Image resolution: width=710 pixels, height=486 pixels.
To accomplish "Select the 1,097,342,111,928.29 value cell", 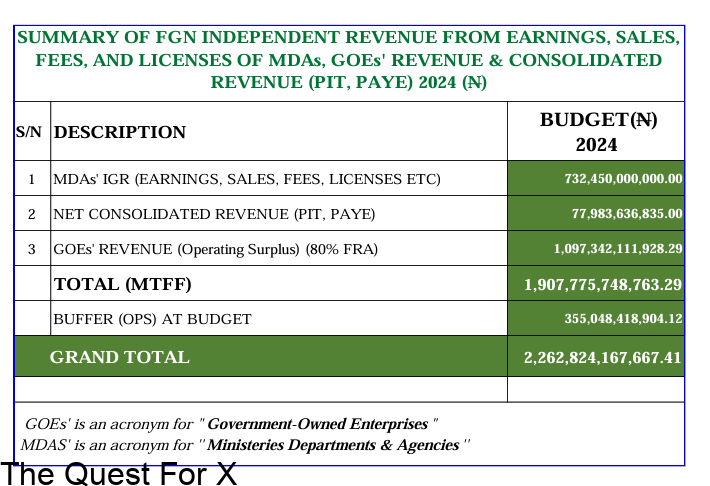I will click(617, 248).
